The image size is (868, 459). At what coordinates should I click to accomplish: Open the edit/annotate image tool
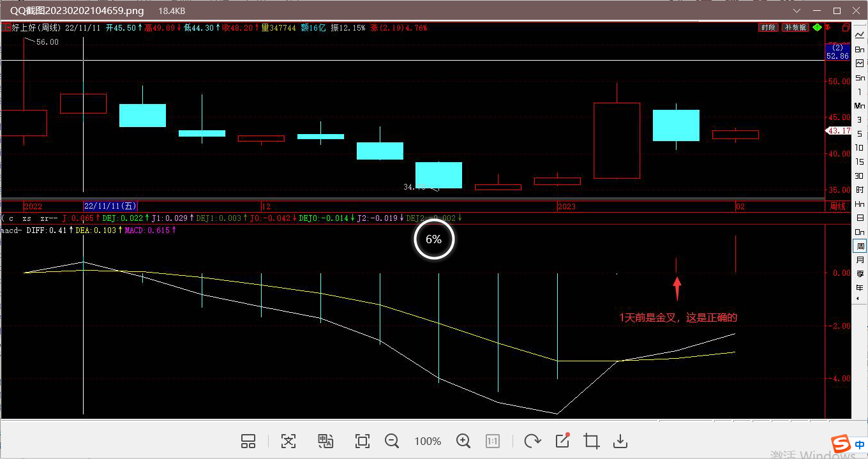(562, 440)
